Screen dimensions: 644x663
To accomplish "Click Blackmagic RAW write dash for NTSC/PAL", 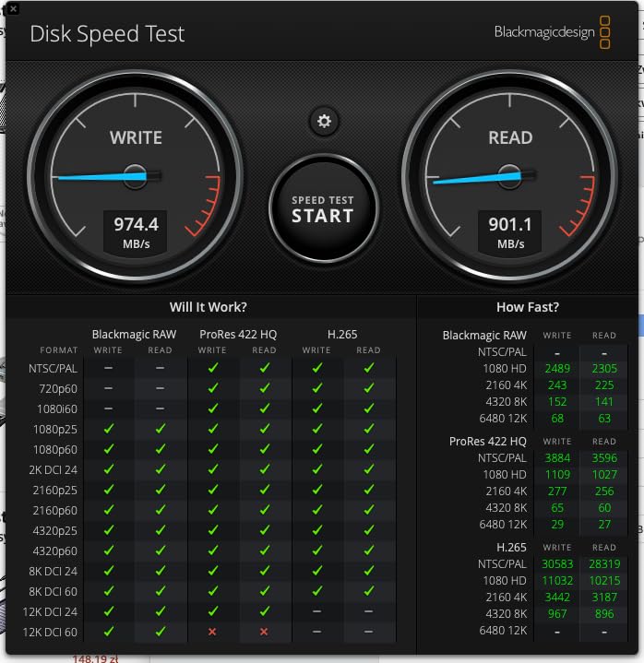I will 108,368.
